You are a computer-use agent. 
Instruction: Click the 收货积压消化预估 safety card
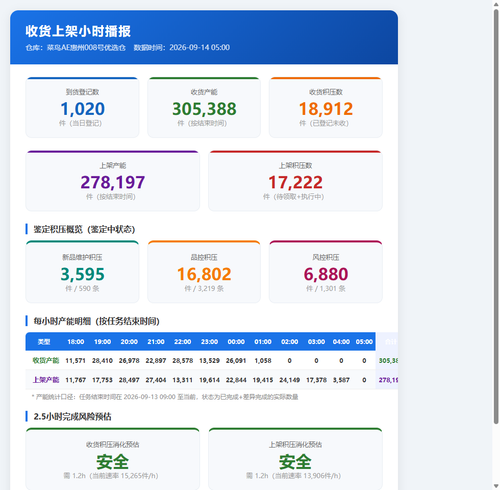[113, 459]
